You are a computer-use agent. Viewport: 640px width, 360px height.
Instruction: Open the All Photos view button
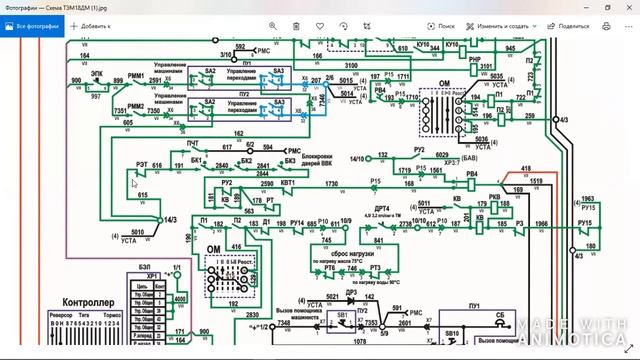tap(32, 26)
